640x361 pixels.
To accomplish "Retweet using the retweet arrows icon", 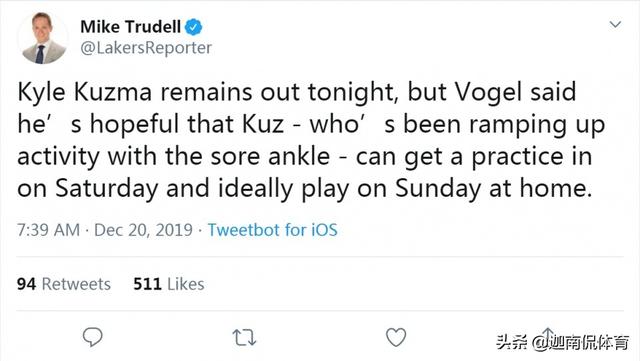I will coord(244,338).
